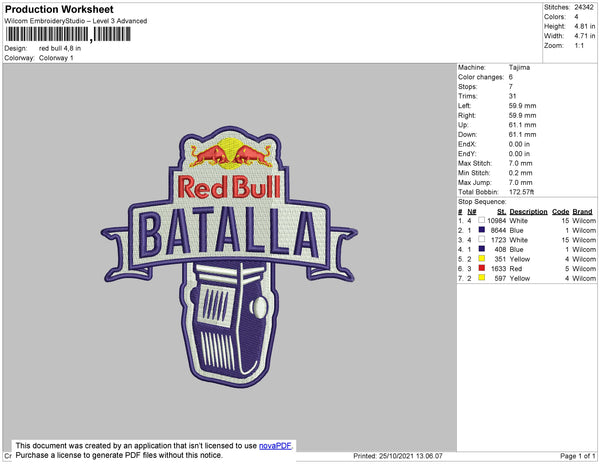Viewport: 600px width, 464px height.
Task: Click the stitch count 597 in row 7
Action: [500, 278]
